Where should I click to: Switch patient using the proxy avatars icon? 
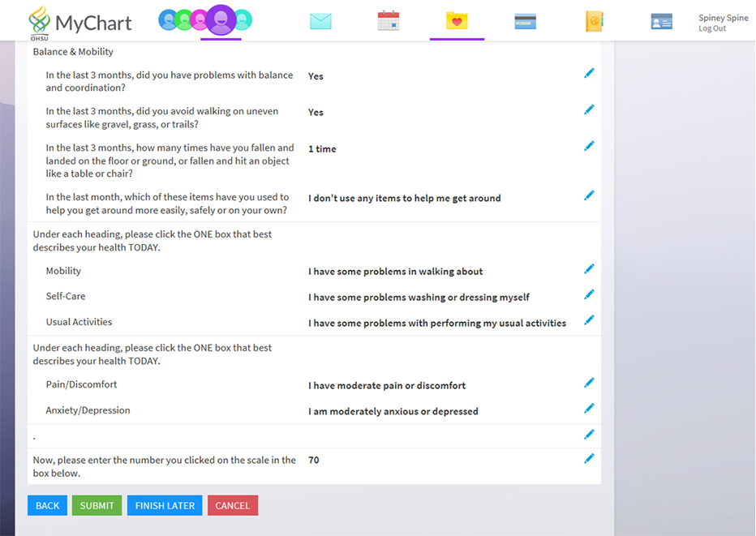point(205,20)
